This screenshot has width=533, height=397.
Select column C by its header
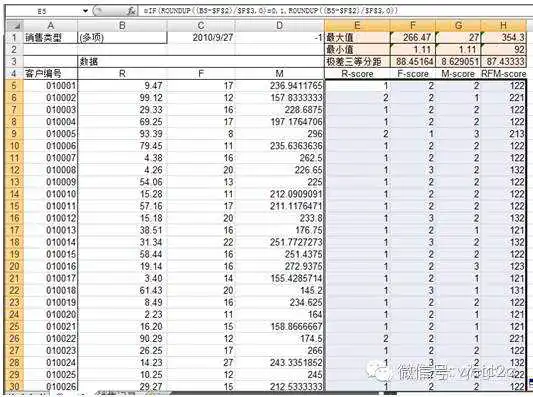click(201, 25)
